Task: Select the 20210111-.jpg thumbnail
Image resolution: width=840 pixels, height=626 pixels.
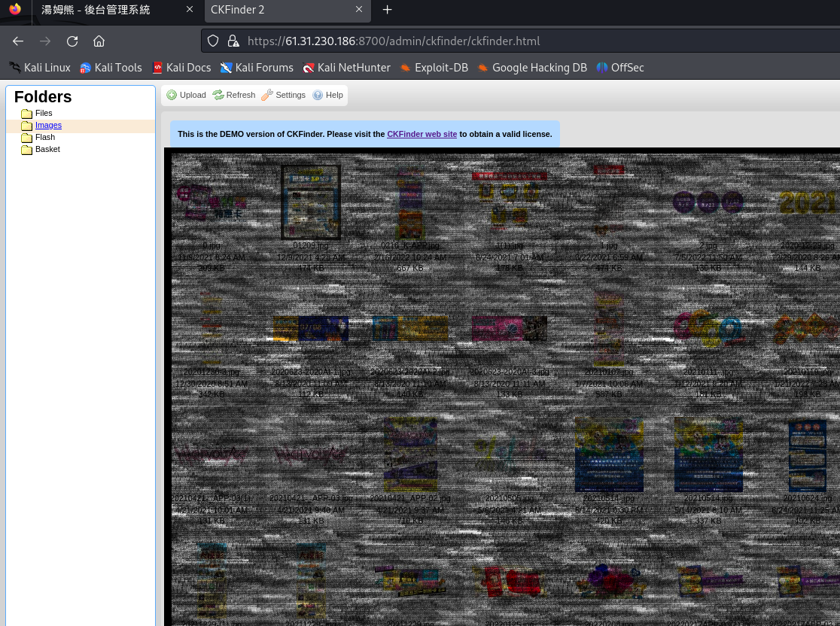Action: pos(708,328)
